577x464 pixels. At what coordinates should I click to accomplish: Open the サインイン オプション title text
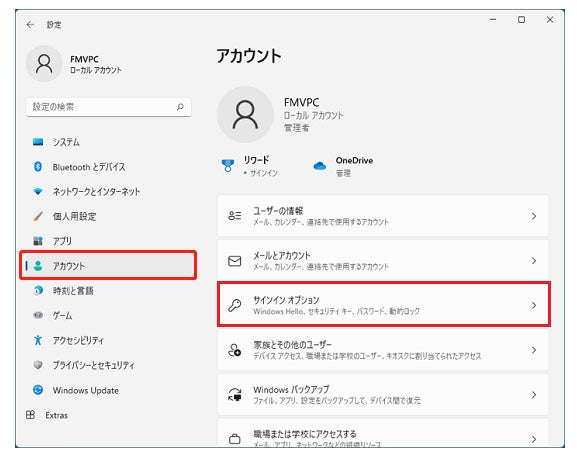point(286,300)
